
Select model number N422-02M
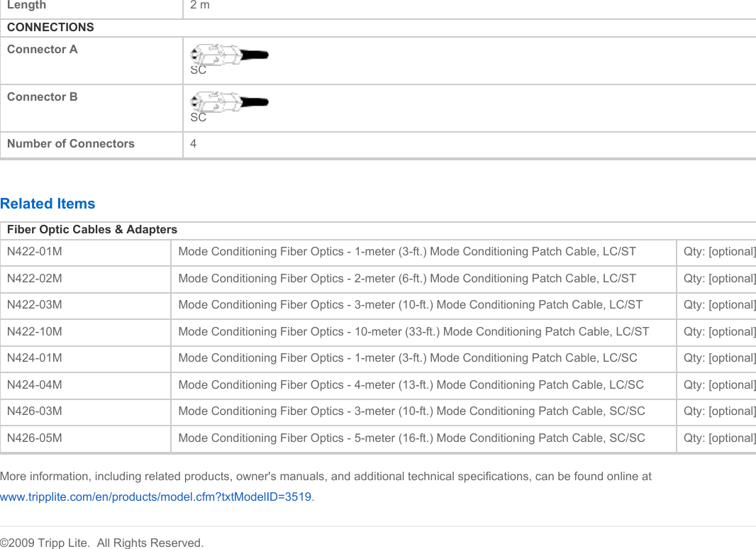click(34, 279)
